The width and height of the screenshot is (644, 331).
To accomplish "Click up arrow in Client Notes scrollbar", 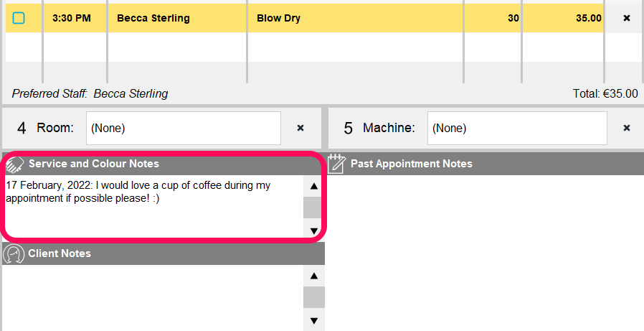I will click(x=314, y=276).
